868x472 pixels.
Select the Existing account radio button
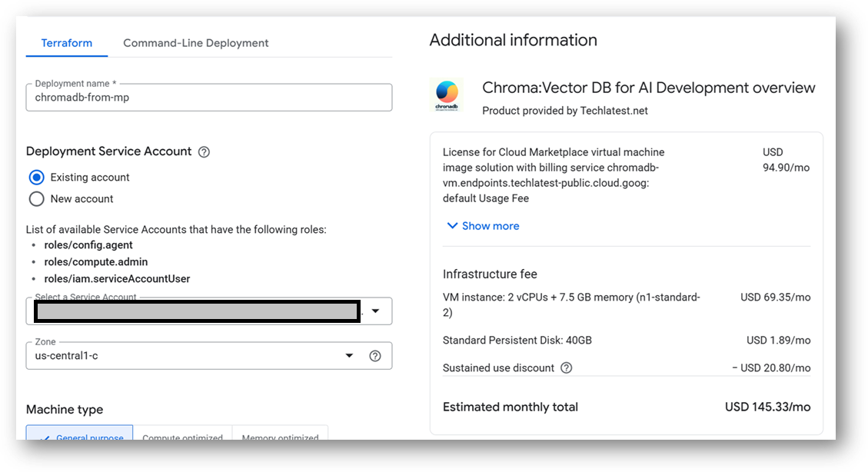point(36,178)
